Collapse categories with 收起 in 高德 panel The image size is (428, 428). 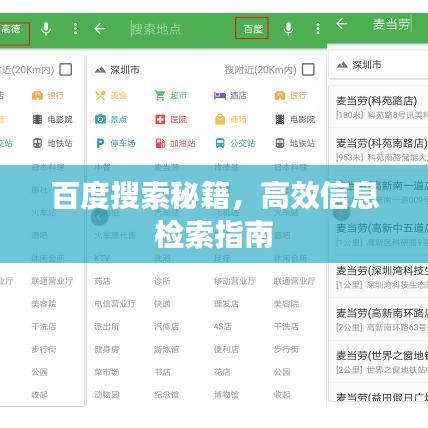(x=40, y=395)
